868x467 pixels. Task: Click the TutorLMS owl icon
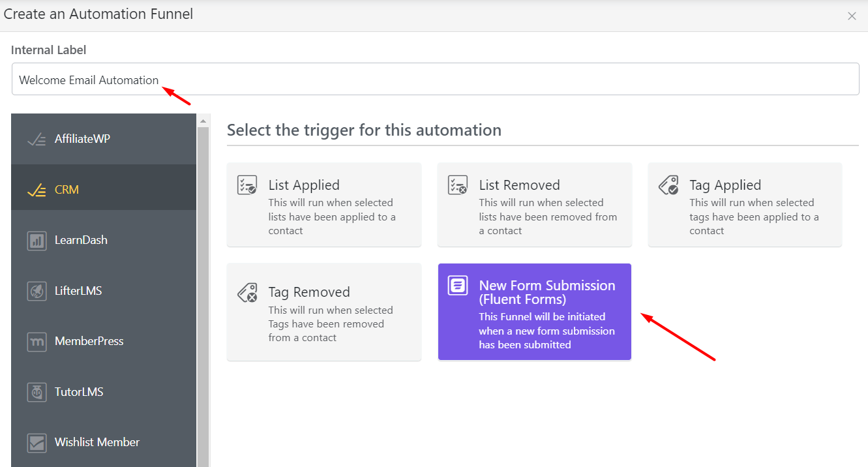37,392
